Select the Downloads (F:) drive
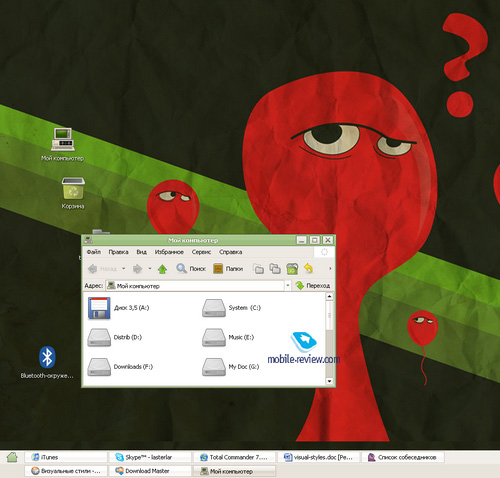 click(x=120, y=367)
